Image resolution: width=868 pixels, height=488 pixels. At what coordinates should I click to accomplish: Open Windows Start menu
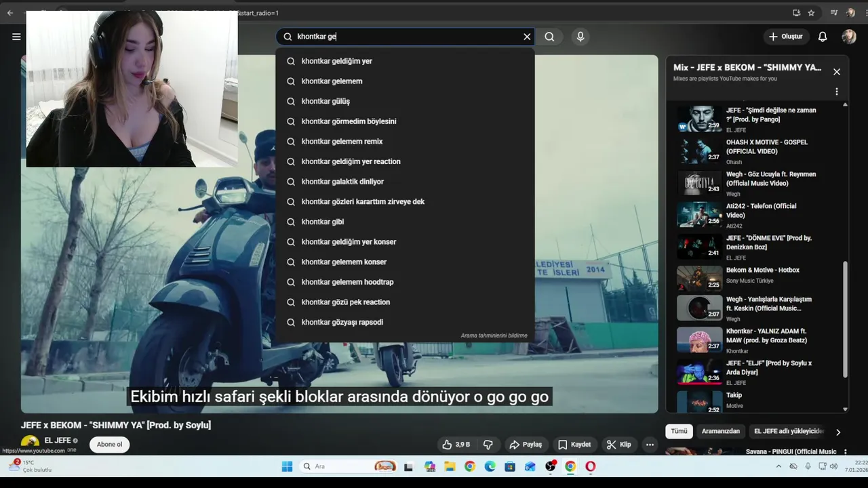(x=287, y=466)
